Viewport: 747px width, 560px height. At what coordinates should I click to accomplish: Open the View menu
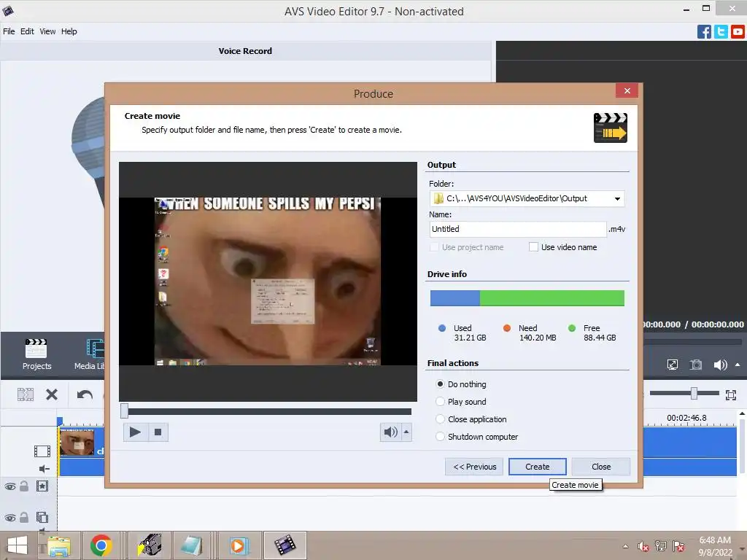(47, 31)
